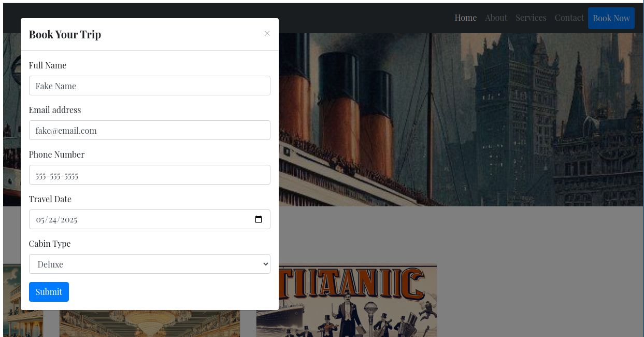Select the month in Travel Date
This screenshot has height=337, width=644.
40,219
